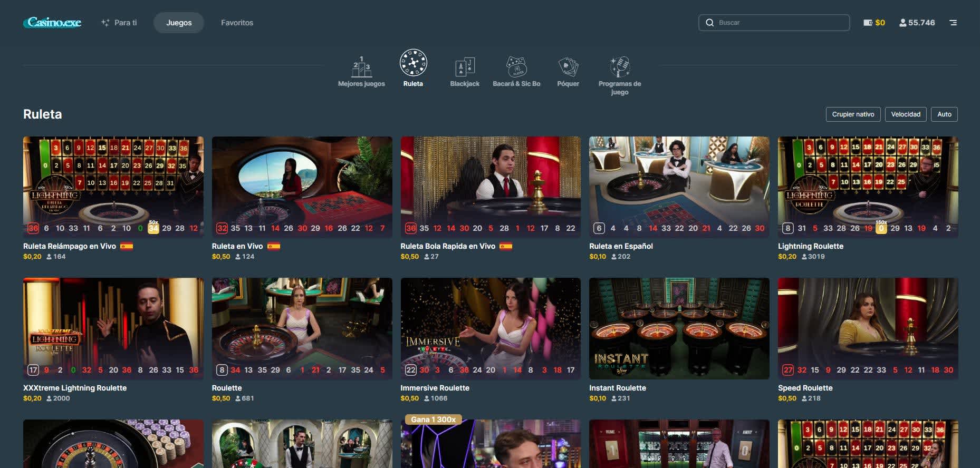
Task: Select the Ruleta wheel category icon
Action: (413, 63)
